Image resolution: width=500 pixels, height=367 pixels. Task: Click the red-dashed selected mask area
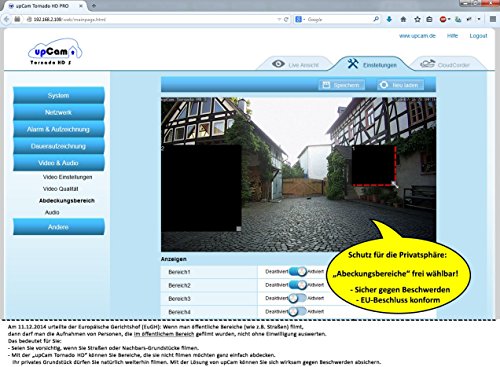374,165
